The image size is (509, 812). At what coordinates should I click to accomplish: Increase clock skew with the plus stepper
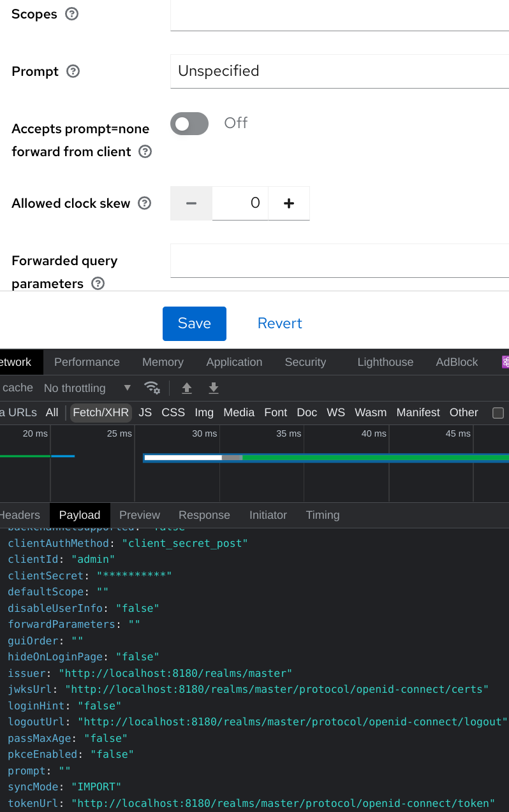point(288,203)
